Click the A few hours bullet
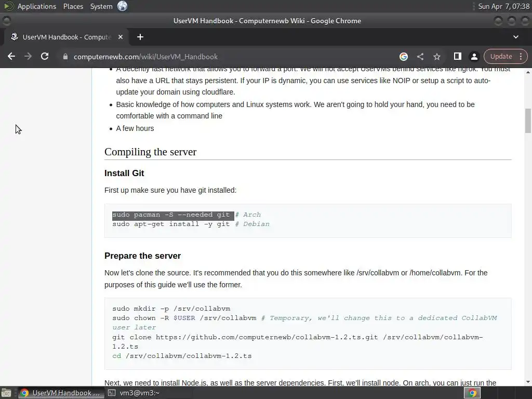The image size is (532, 399). 135,128
